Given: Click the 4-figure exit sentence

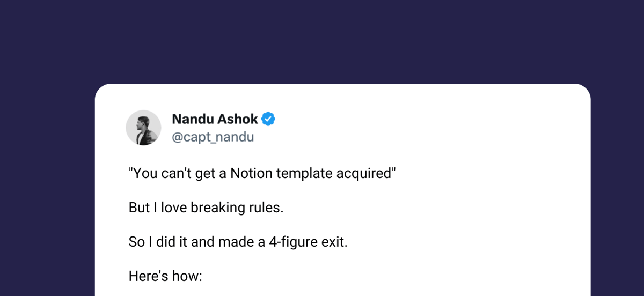Looking at the screenshot, I should [x=238, y=242].
